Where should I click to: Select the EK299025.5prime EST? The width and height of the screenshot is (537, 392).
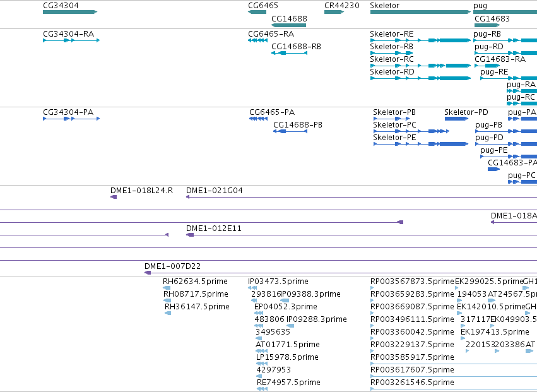[x=457, y=288]
